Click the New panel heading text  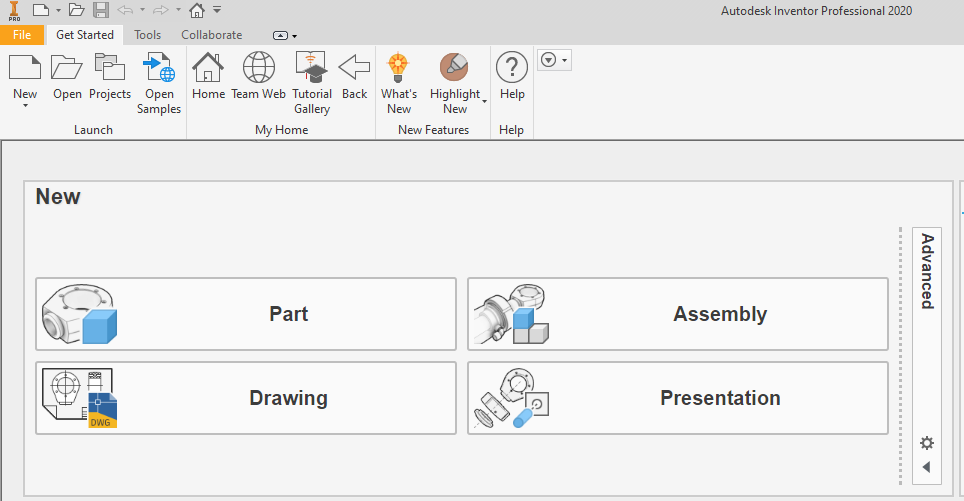point(58,197)
